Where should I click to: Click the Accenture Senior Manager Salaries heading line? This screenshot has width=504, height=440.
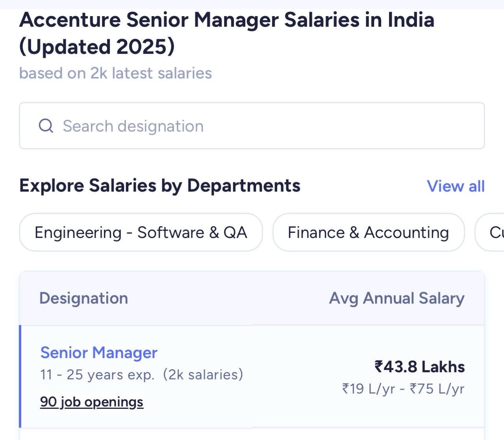227,20
